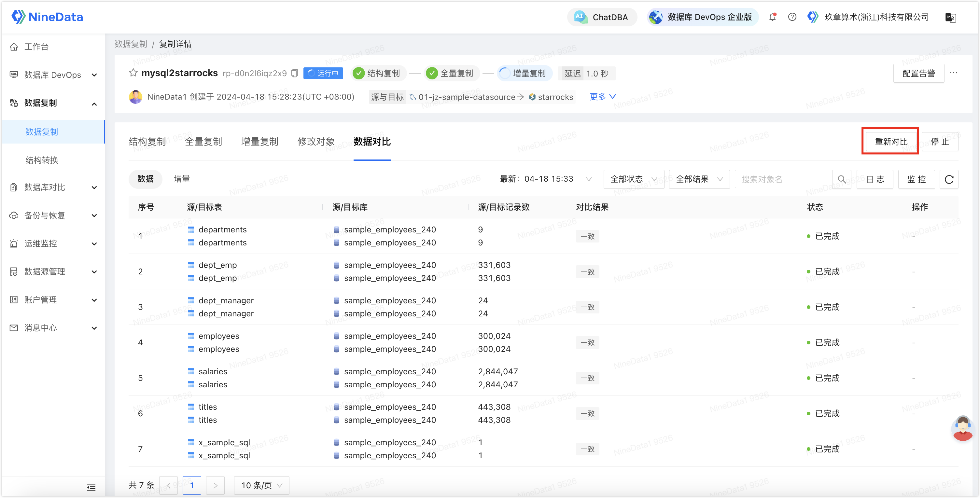Expand the 数据库对比 sidebar menu

[53, 187]
